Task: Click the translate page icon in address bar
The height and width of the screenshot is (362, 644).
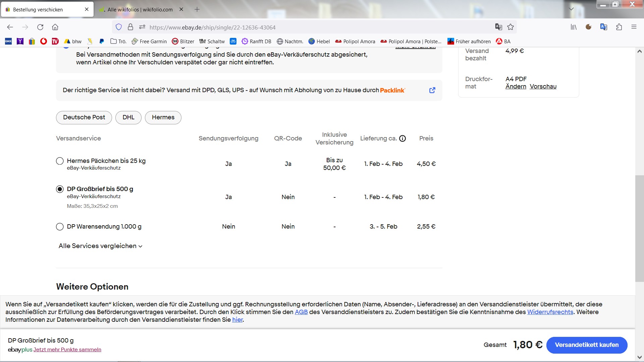Action: pyautogui.click(x=498, y=27)
